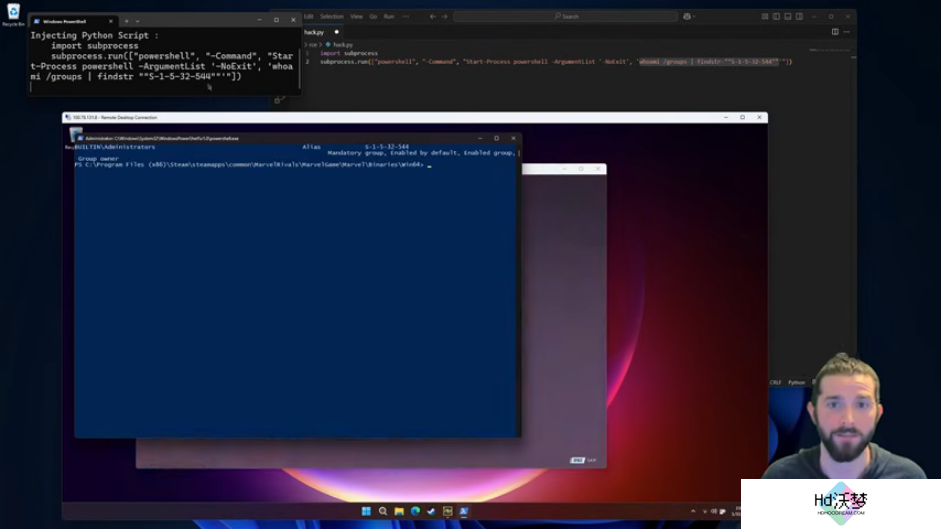The width and height of the screenshot is (941, 529).
Task: Open Search on the remote taskbar
Action: 383,512
